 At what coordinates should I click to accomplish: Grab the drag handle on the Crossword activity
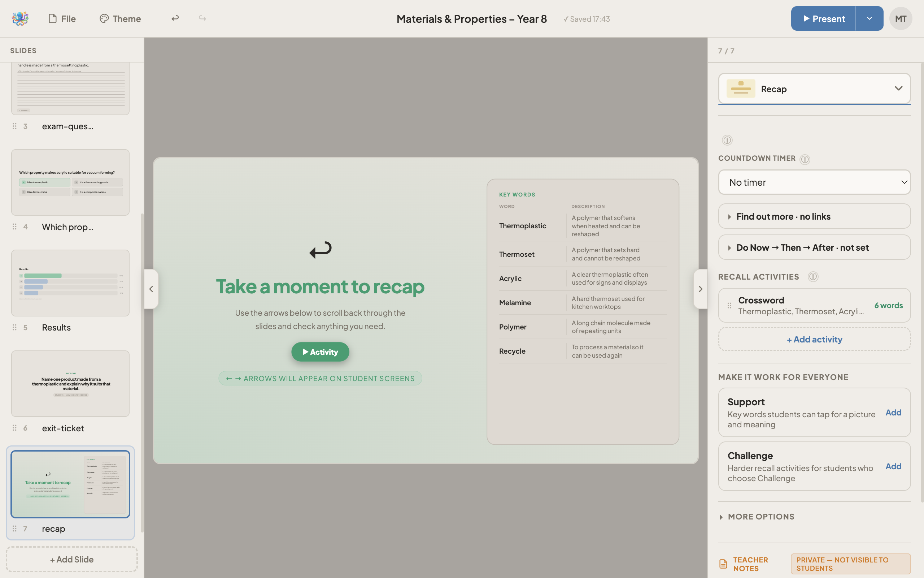(x=729, y=306)
